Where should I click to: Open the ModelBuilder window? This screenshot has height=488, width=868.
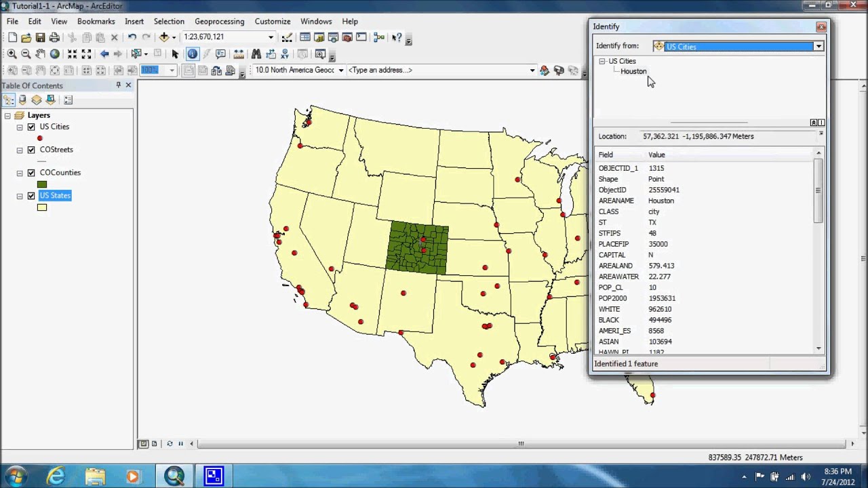379,37
